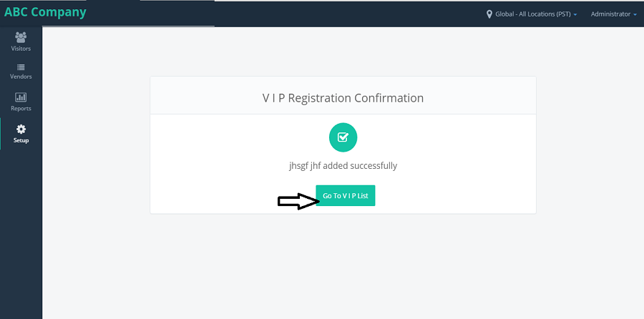Select the Visitors label in sidebar
The image size is (644, 319).
(21, 49)
